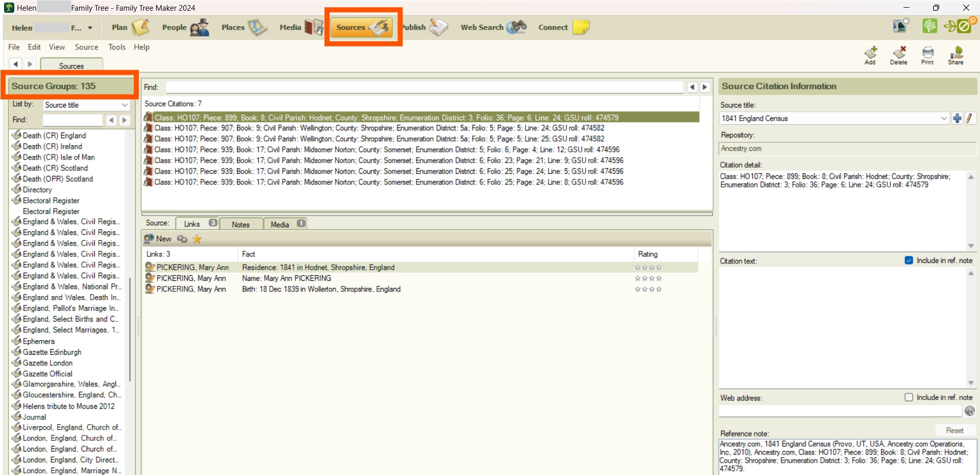
Task: Edit source using pencil icon
Action: click(969, 118)
